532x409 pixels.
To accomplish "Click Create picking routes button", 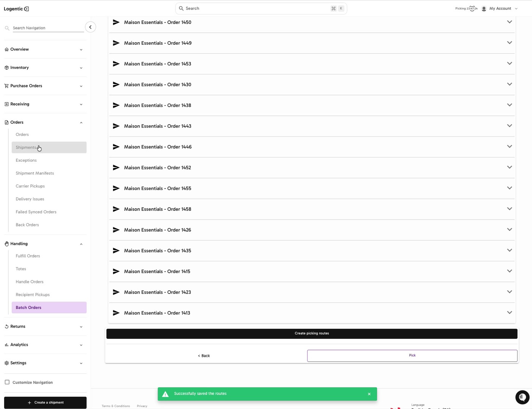I will pyautogui.click(x=312, y=333).
